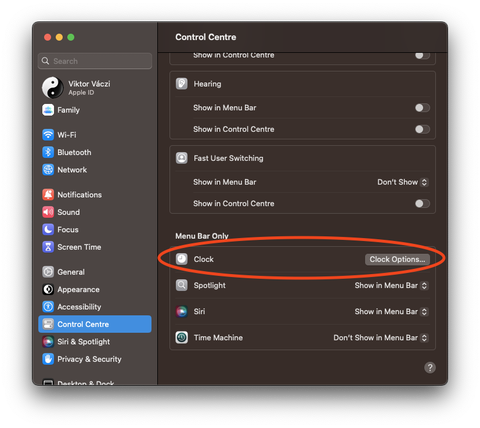Click the Clock icon in Menu Bar Only
The height and width of the screenshot is (428, 480).
coord(182,259)
